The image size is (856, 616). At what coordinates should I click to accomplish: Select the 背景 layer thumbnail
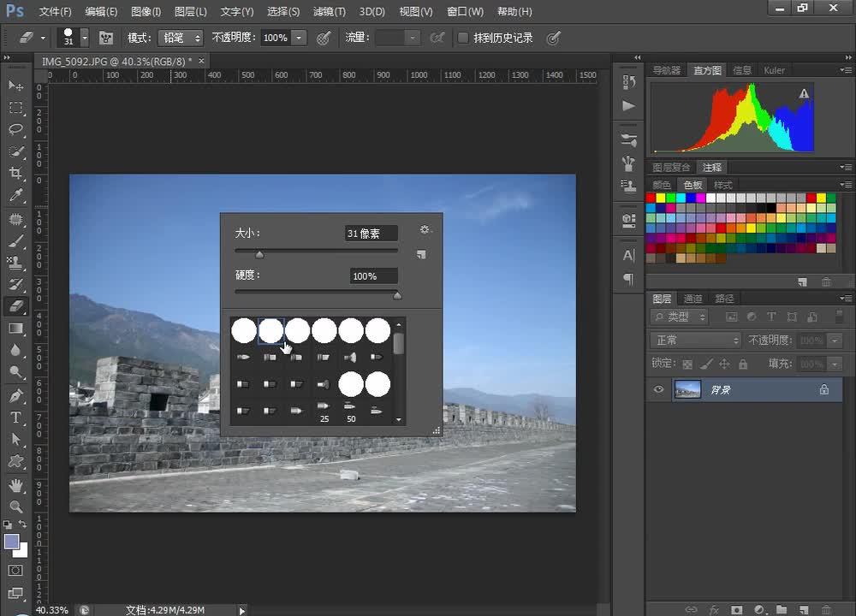(688, 389)
